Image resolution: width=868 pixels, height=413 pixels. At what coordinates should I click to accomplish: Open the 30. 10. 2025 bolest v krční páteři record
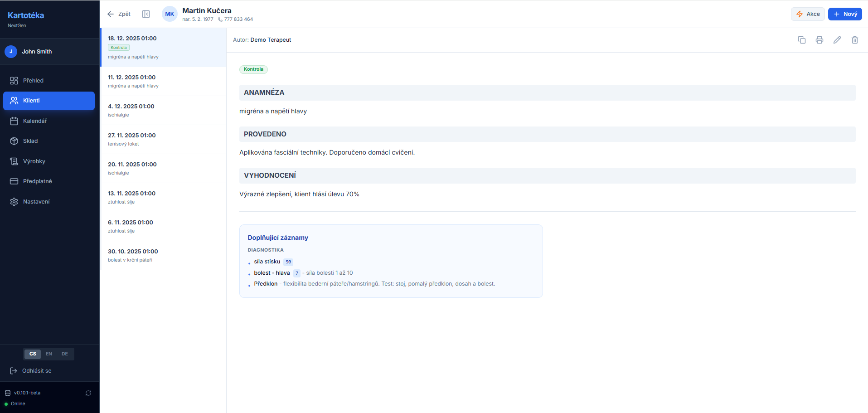(x=163, y=256)
